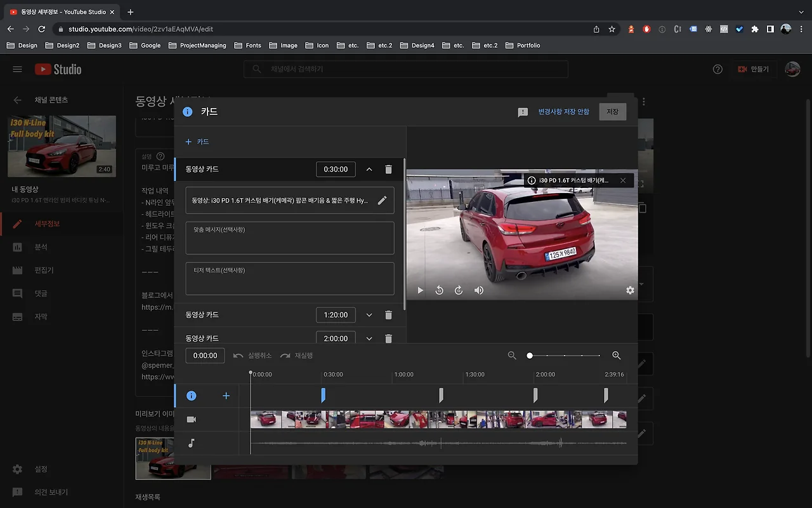Skip forward 10 seconds in preview

pos(459,290)
